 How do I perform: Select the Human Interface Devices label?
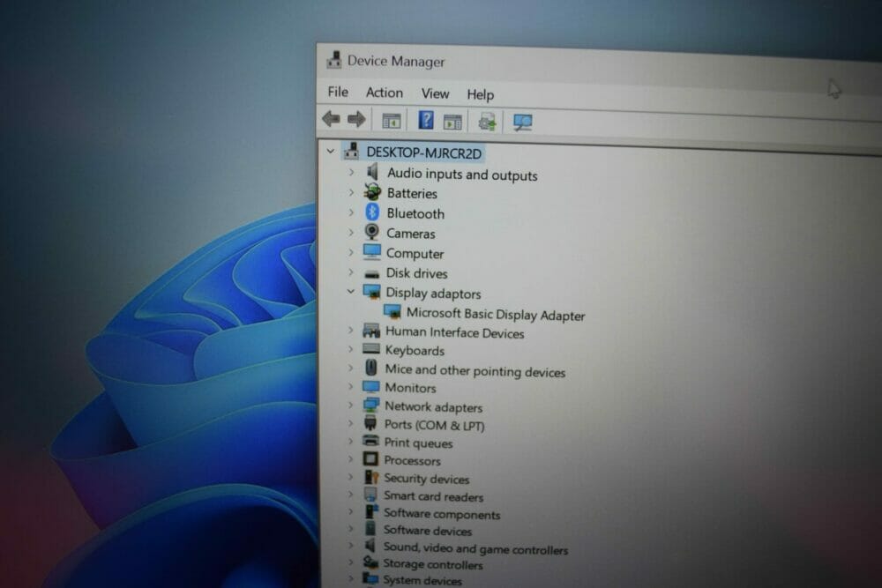click(454, 332)
